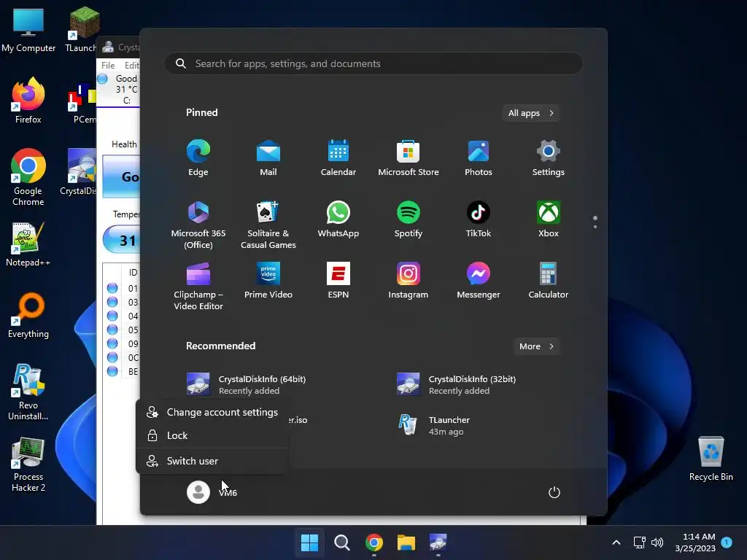
Task: Open clock showing 1:14 AM
Action: click(x=695, y=542)
